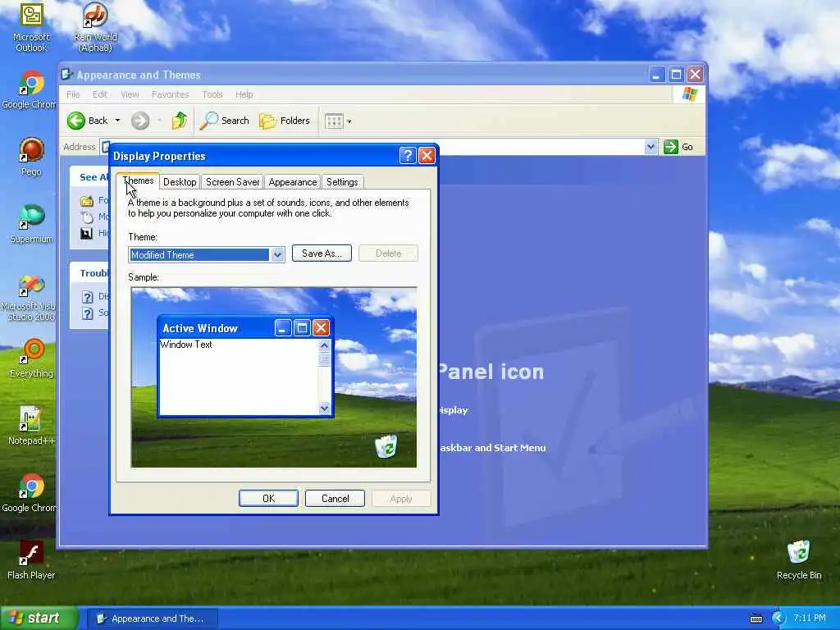Click the Windows flag logo in Explorer menu bar
This screenshot has width=840, height=630.
(x=689, y=94)
